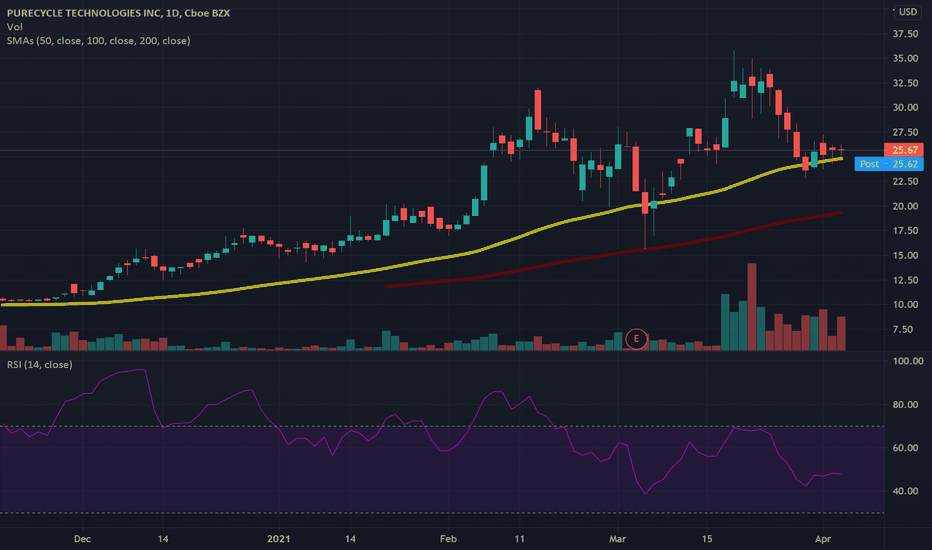Click the RSI 100.00 scale label
The image size is (932, 550).
coord(908,361)
